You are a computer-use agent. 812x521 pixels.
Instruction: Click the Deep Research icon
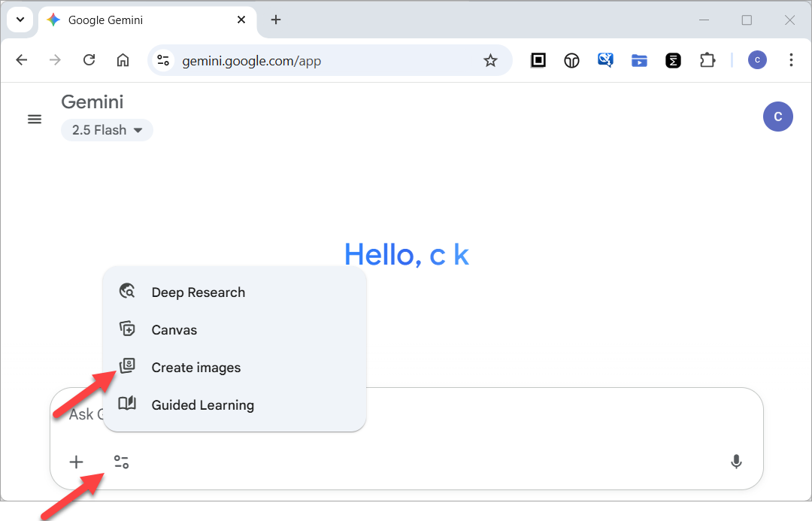[127, 292]
